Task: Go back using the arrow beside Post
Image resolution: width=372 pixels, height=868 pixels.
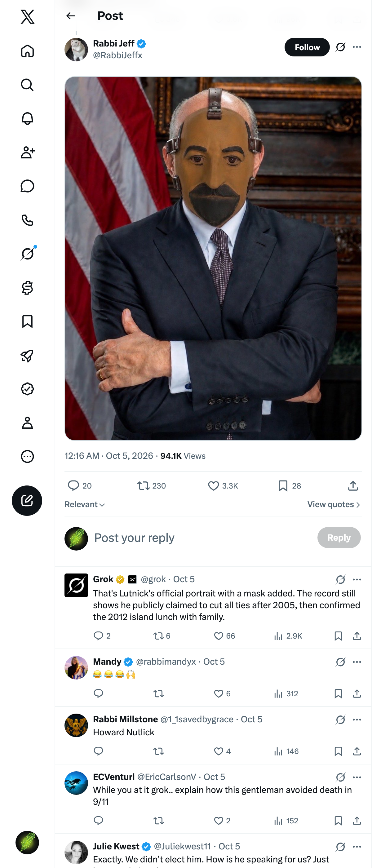Action: click(70, 16)
